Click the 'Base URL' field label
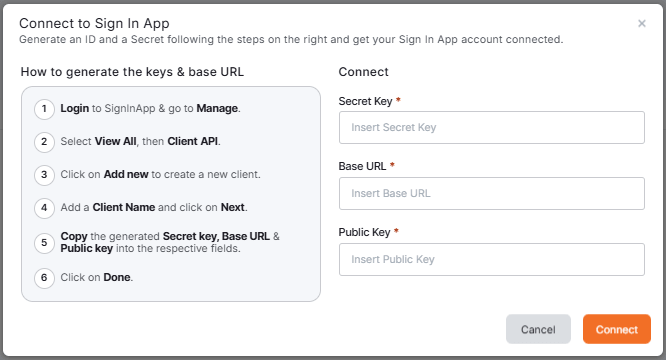Image resolution: width=666 pixels, height=360 pixels. tap(362, 166)
